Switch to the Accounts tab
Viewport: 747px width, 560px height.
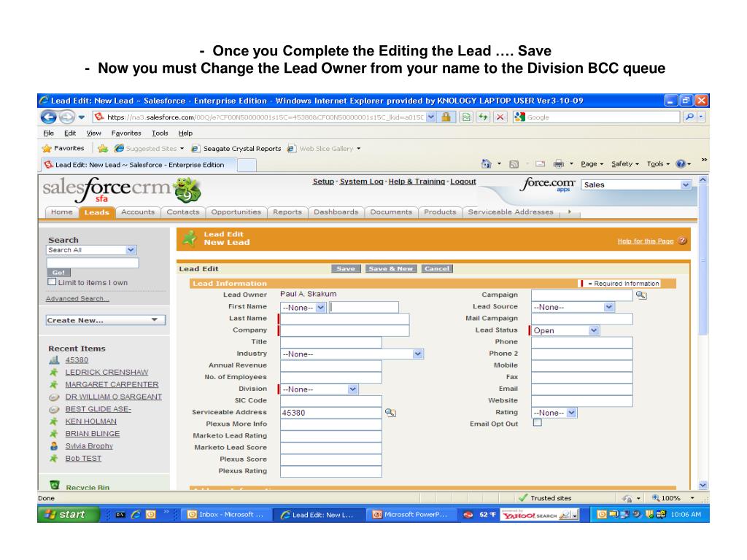tap(138, 212)
